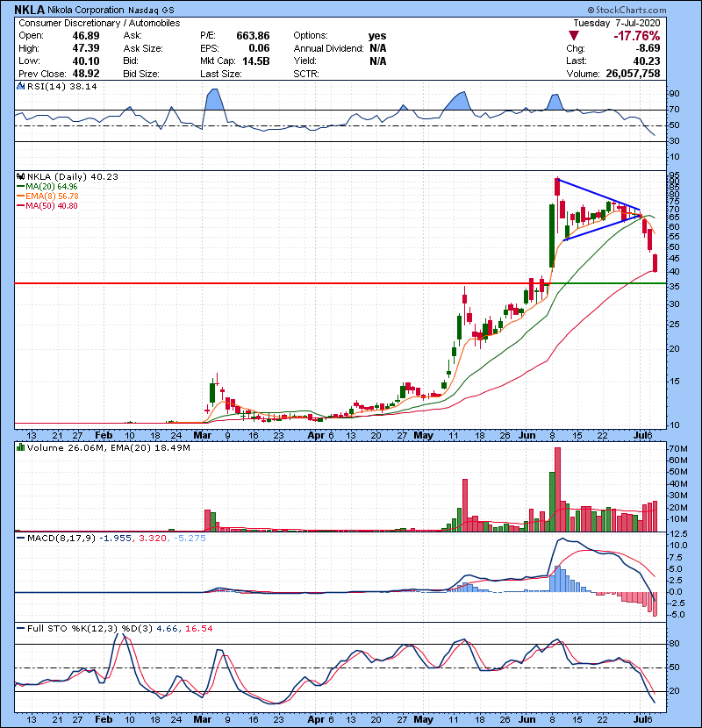Screen dimensions: 702x728
Task: Click the NKLA daily candlestick legend icon
Action: click(x=20, y=176)
